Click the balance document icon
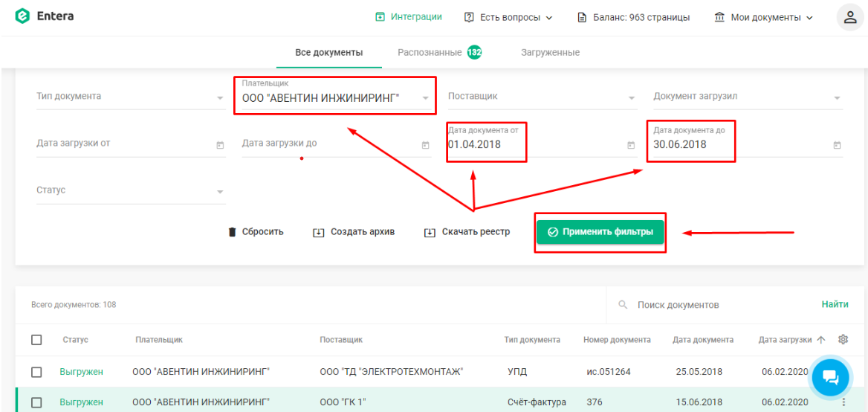The height and width of the screenshot is (412, 868). 582,18
